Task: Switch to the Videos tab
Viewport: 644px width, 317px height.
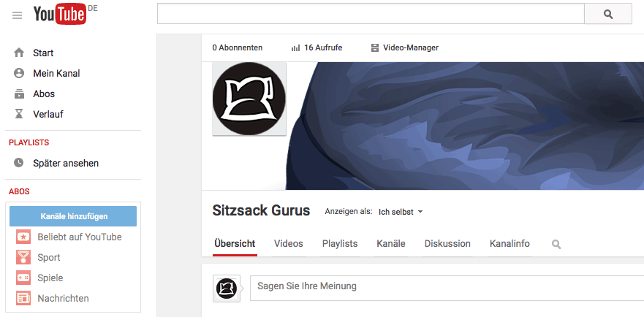Action: (x=289, y=244)
